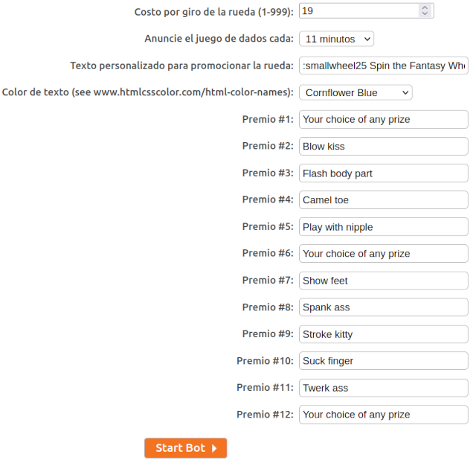Focus the cost per spin number field
The image size is (476, 460).
tap(358, 11)
